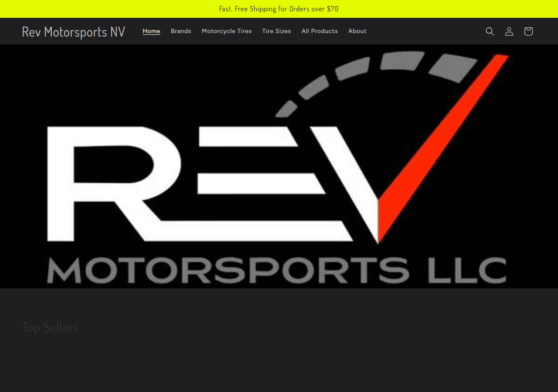Open the Tire Sizes menu item
The width and height of the screenshot is (558, 392).
coord(276,31)
